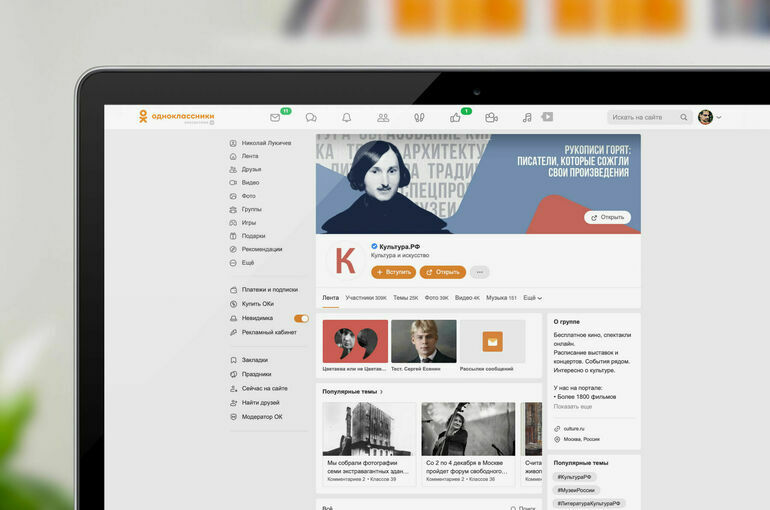Click 'Москва, Россия' location link
Image resolution: width=770 pixels, height=510 pixels.
[x=581, y=439]
